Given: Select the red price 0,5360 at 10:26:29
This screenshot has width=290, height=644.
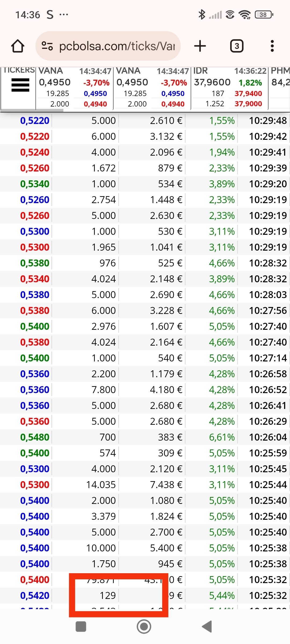Looking at the screenshot, I should [x=35, y=422].
